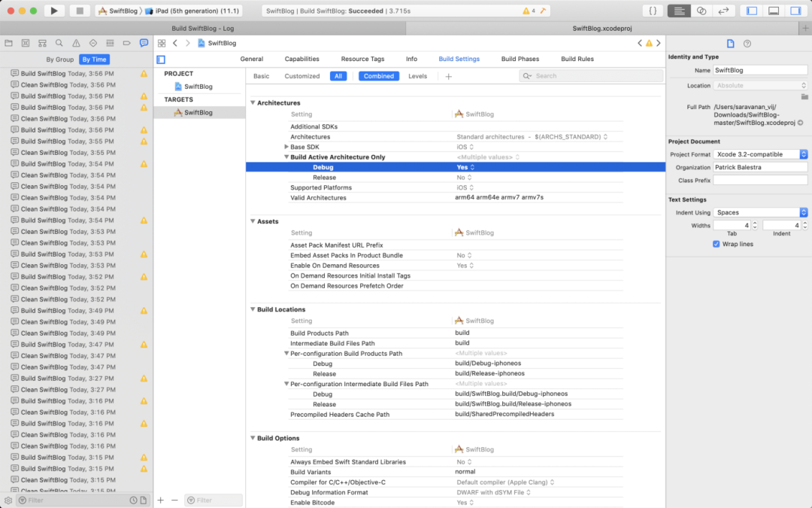The height and width of the screenshot is (508, 812).
Task: Open the Issue navigator warning icon
Action: [76, 43]
